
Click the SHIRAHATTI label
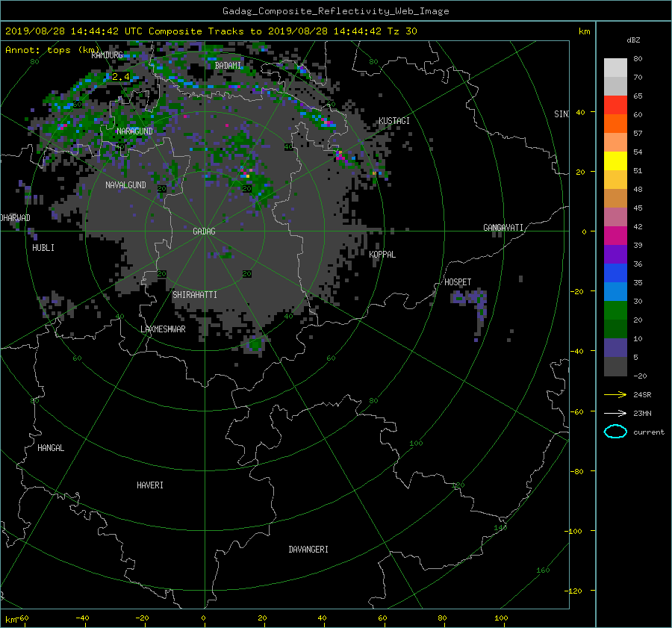click(x=195, y=295)
